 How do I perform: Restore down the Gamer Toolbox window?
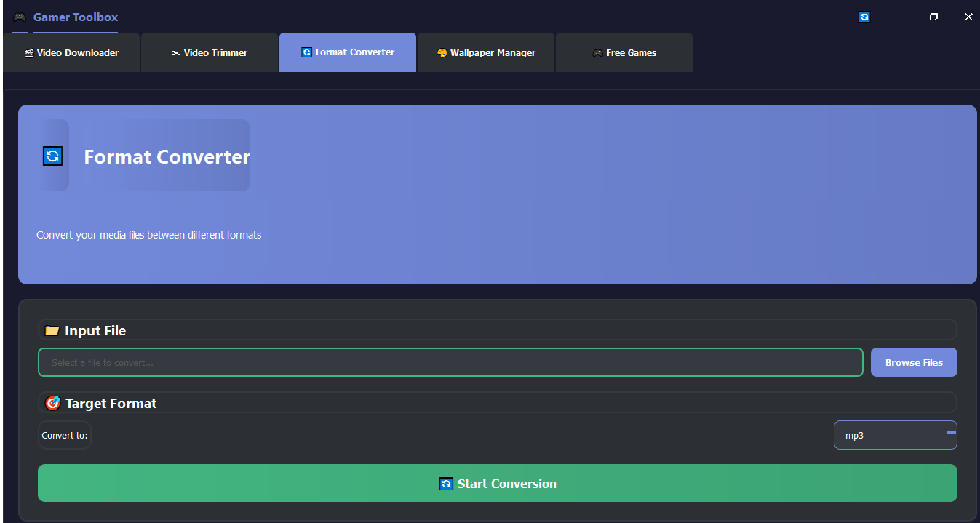point(934,17)
